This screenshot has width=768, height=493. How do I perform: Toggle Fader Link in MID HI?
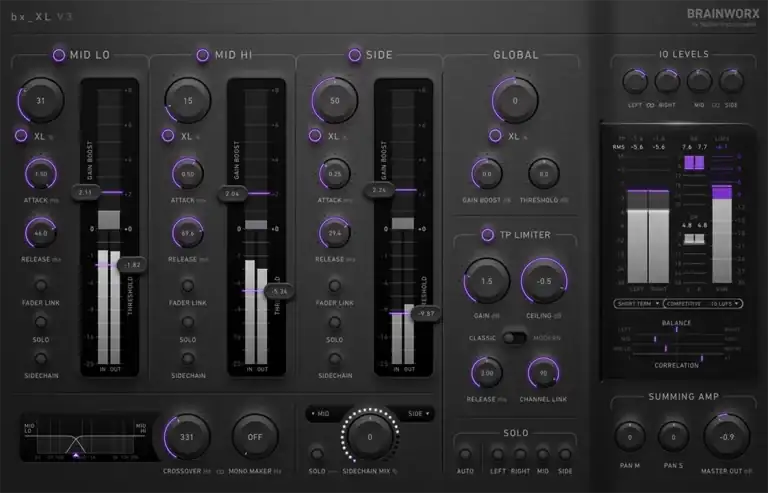(x=188, y=285)
